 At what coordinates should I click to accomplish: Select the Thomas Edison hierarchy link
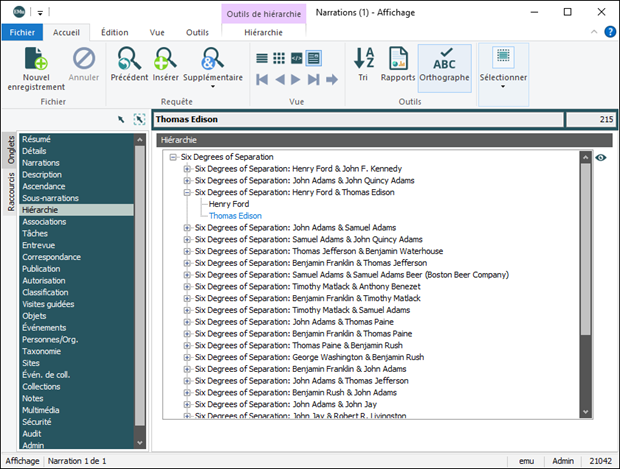235,216
